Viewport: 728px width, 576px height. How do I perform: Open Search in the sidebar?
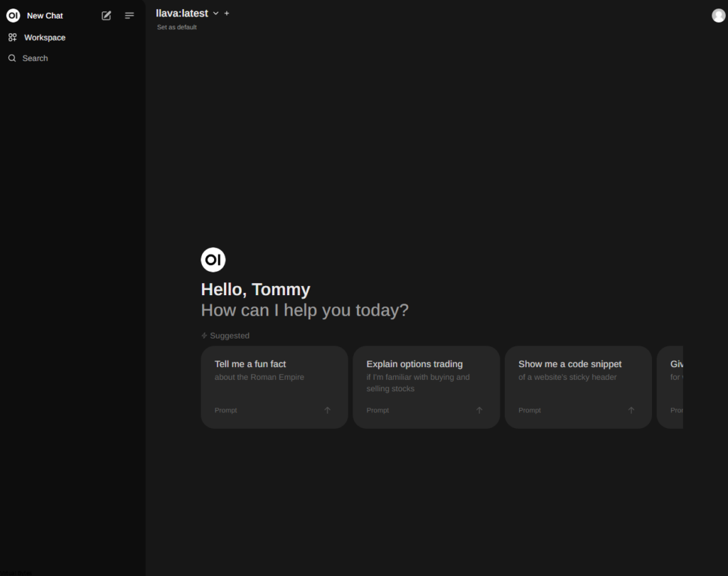(35, 58)
